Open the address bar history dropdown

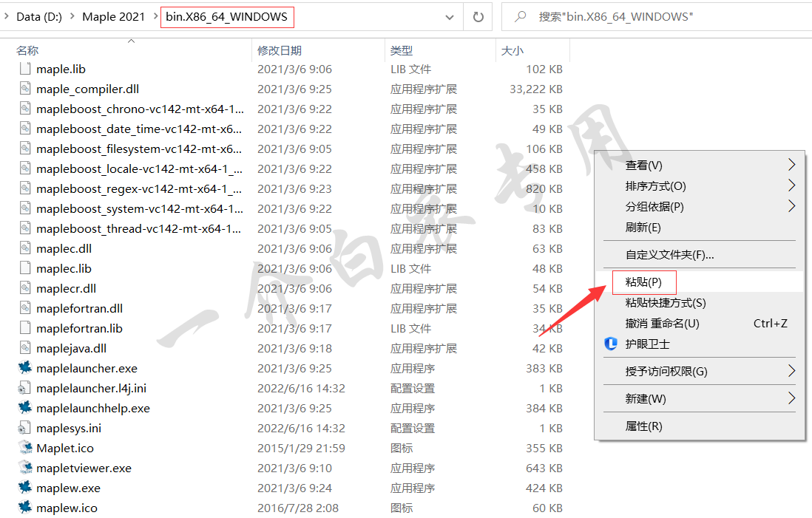coord(450,17)
